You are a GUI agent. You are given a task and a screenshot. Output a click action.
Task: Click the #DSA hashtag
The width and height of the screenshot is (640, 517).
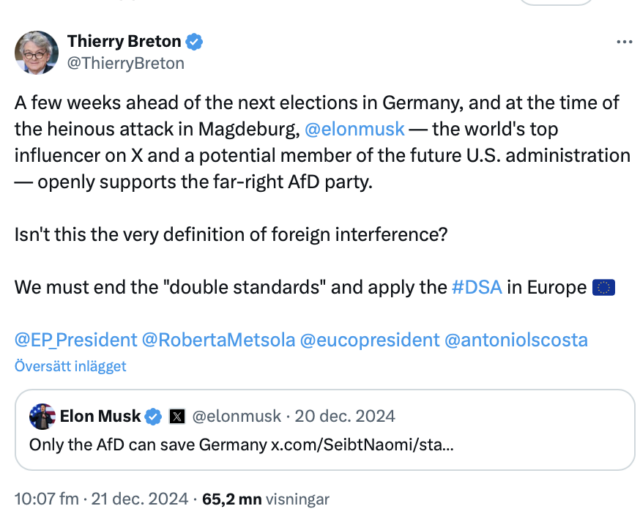pyautogui.click(x=476, y=287)
